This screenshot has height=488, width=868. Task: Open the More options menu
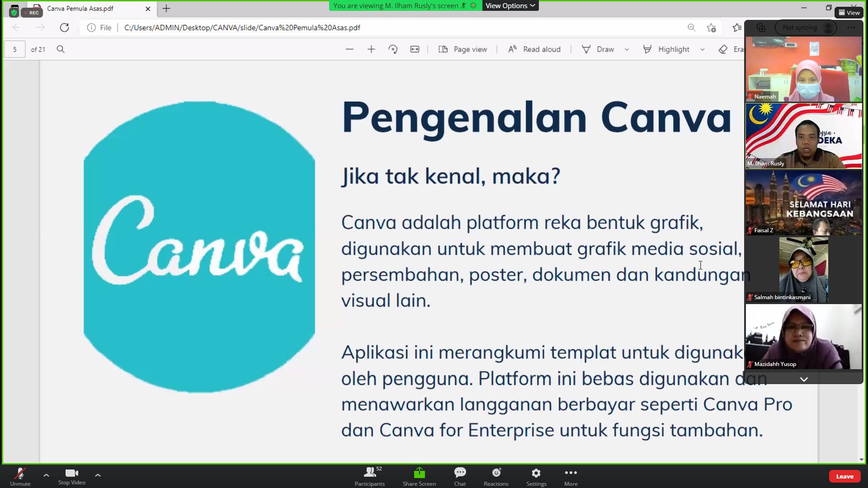[x=571, y=476]
